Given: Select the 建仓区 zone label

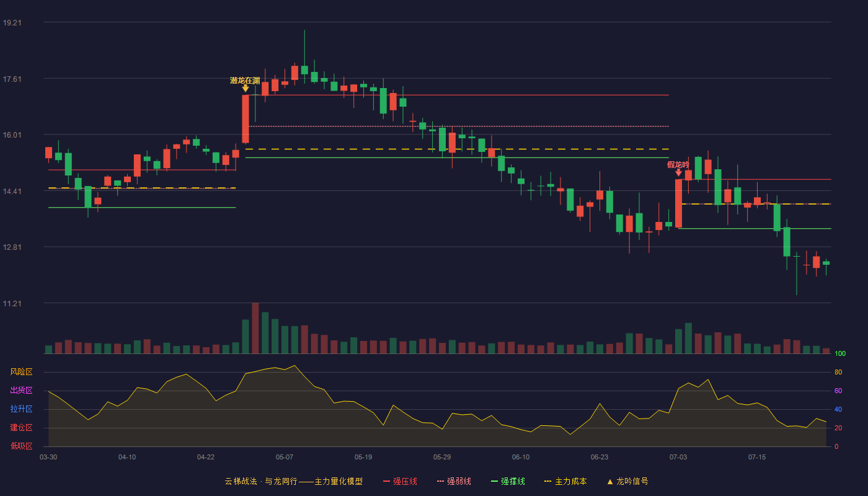Looking at the screenshot, I should pyautogui.click(x=21, y=428).
